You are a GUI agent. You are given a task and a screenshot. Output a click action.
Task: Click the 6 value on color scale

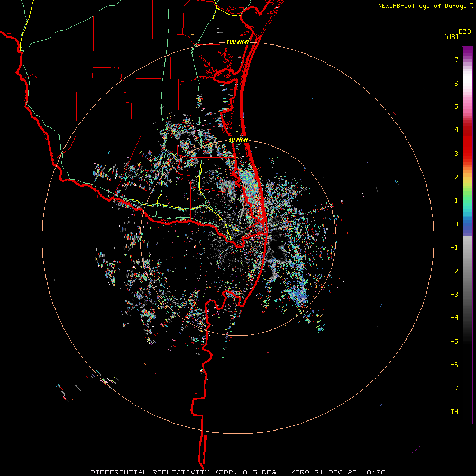(456, 83)
